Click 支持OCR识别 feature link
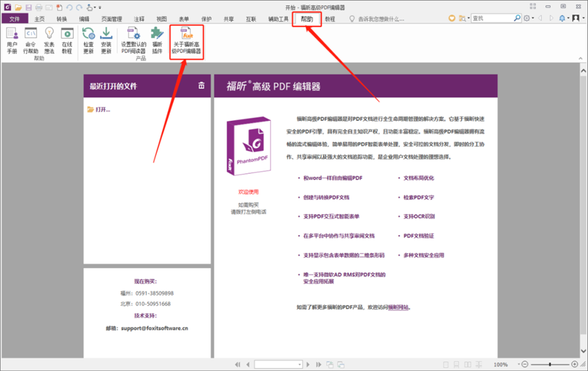The height and width of the screenshot is (371, 588). pos(419,216)
